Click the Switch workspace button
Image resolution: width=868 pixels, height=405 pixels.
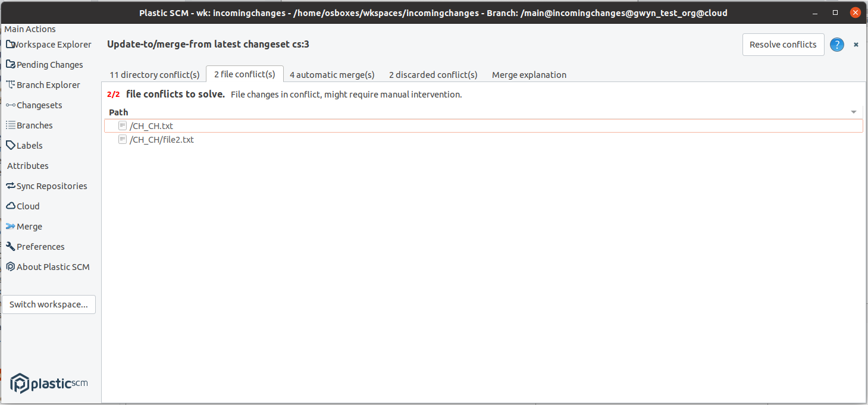click(48, 304)
